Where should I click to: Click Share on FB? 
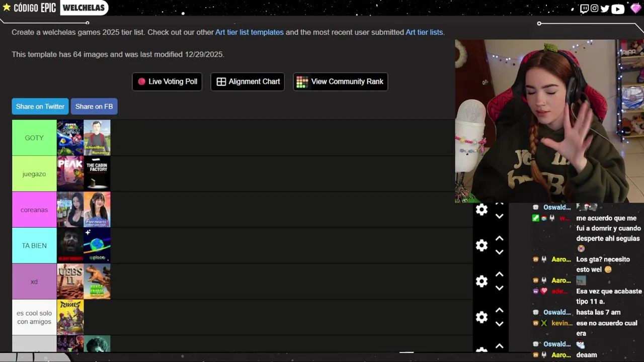(94, 107)
